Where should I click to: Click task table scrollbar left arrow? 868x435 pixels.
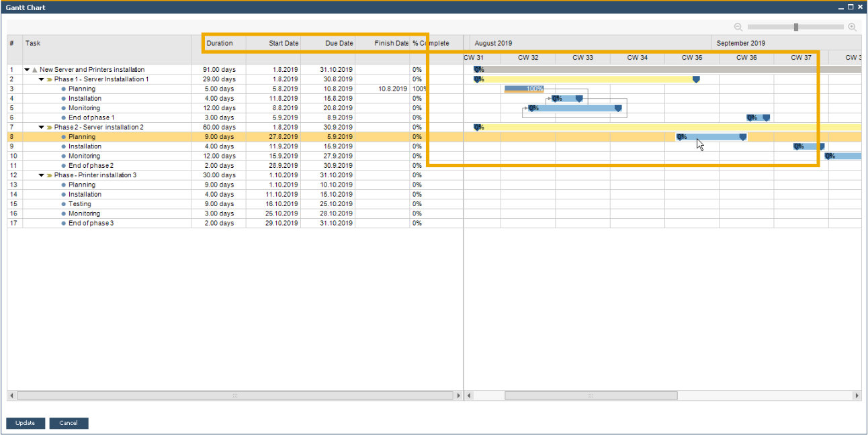(x=11, y=396)
